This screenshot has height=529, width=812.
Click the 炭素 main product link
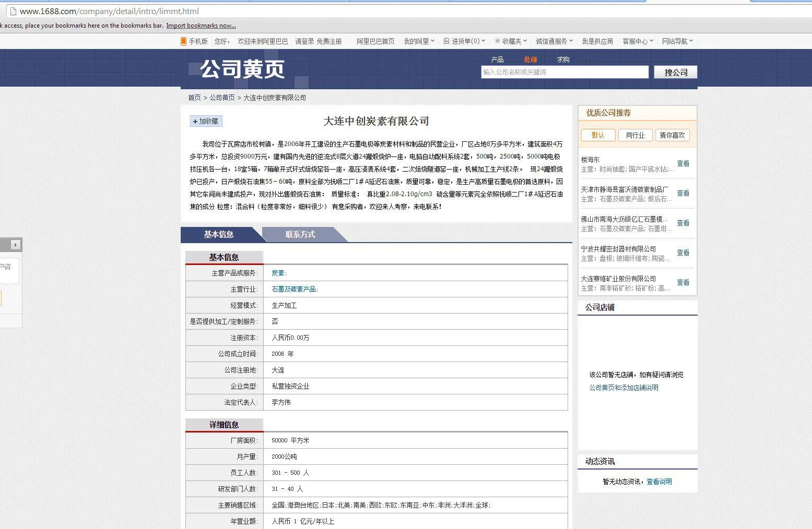pyautogui.click(x=278, y=273)
